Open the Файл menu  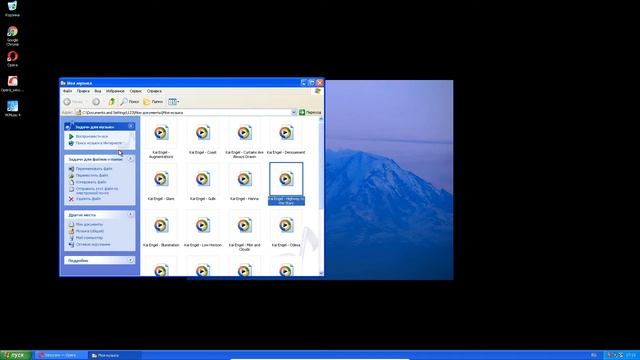[x=68, y=91]
